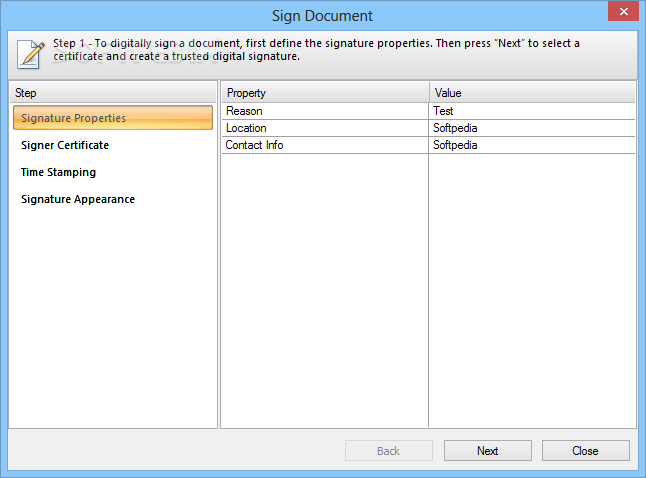Click the Sign Document title bar
646x478 pixels.
pyautogui.click(x=322, y=15)
